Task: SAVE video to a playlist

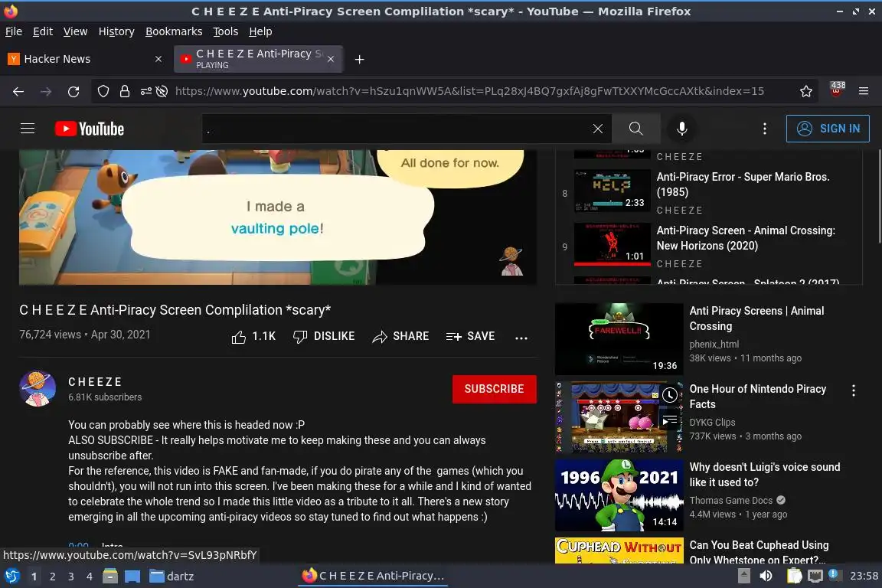Action: [470, 336]
